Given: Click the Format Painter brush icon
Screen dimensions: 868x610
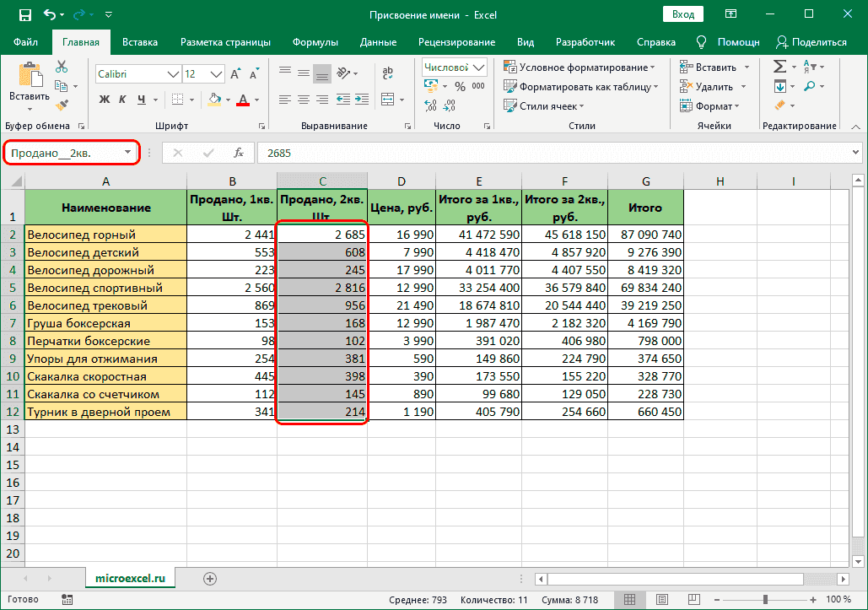Looking at the screenshot, I should [x=62, y=105].
